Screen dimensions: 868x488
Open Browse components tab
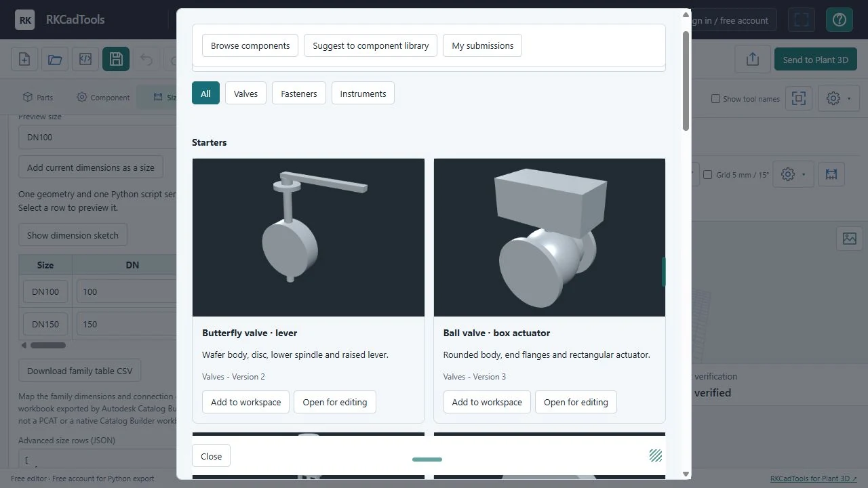pyautogui.click(x=250, y=45)
